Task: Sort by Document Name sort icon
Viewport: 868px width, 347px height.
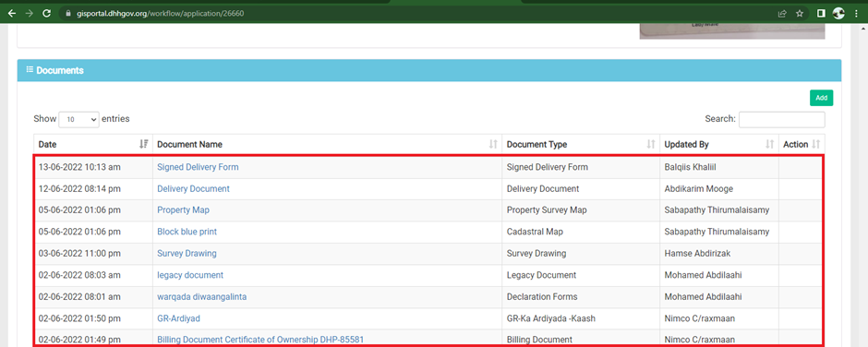Action: click(x=493, y=145)
